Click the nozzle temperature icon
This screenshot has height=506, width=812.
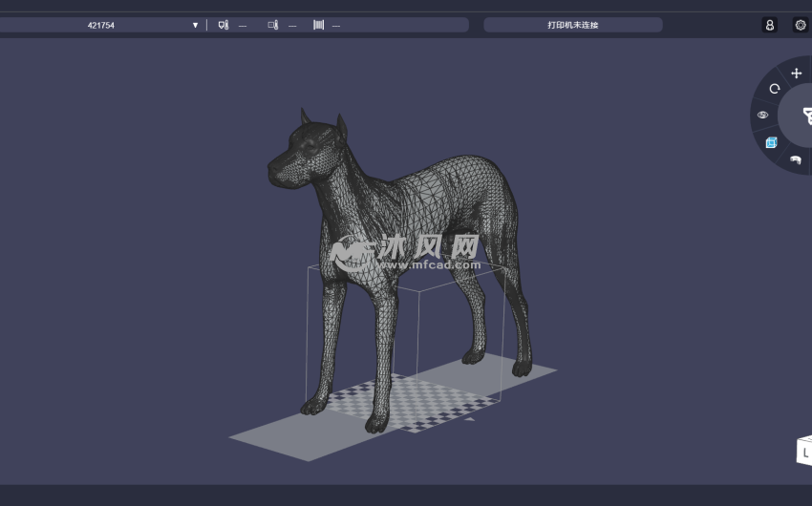224,25
